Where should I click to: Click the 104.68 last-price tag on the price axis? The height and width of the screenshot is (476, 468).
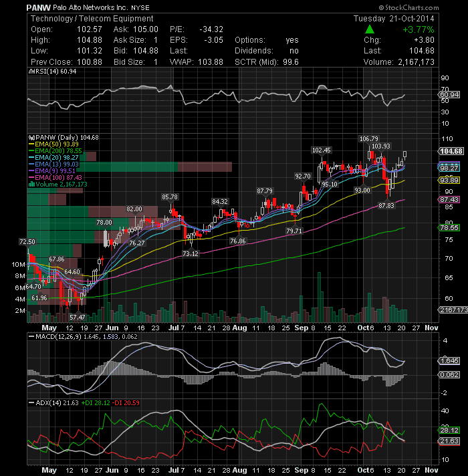click(451, 151)
